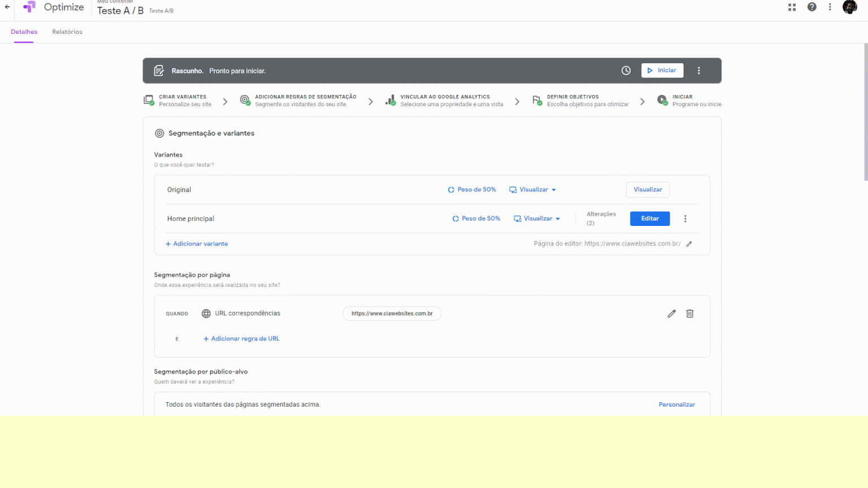Open the overflow menu beside the Editar button
The width and height of the screenshot is (868, 488).
coord(685,219)
